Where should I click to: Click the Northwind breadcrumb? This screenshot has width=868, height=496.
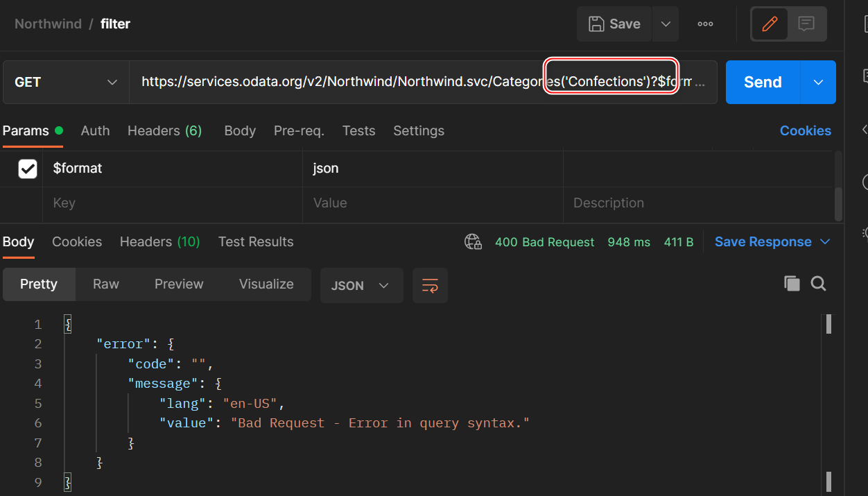coord(48,24)
